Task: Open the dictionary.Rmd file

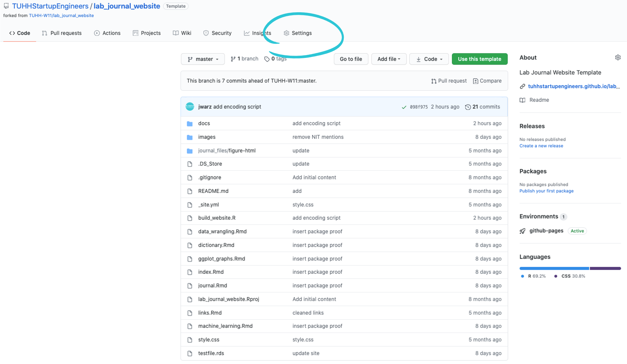Action: tap(216, 245)
